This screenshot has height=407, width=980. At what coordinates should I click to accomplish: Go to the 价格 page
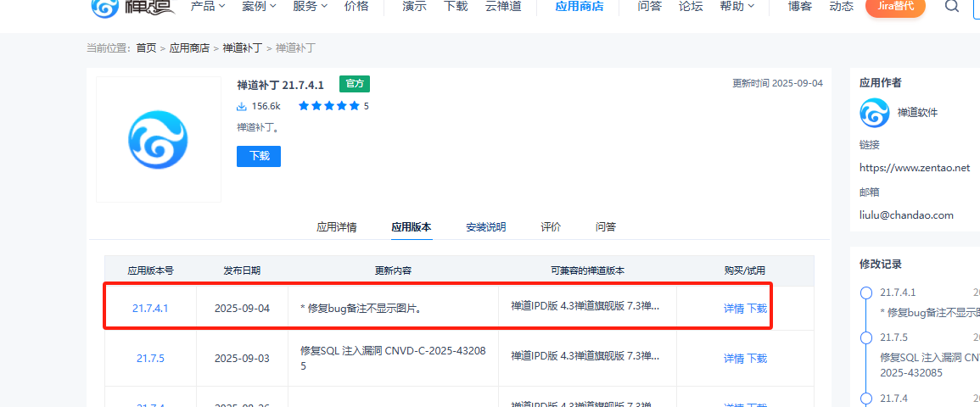click(x=356, y=6)
